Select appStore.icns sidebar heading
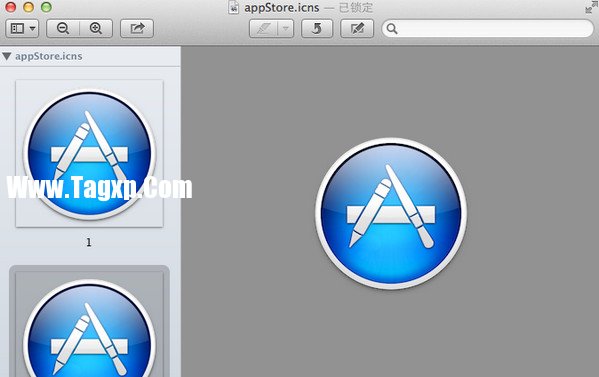 49,57
